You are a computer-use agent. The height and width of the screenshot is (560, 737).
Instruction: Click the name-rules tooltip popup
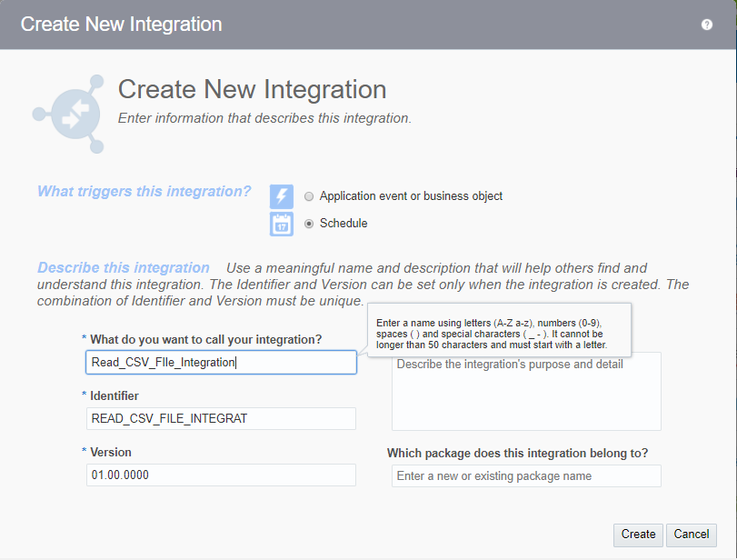coord(497,334)
